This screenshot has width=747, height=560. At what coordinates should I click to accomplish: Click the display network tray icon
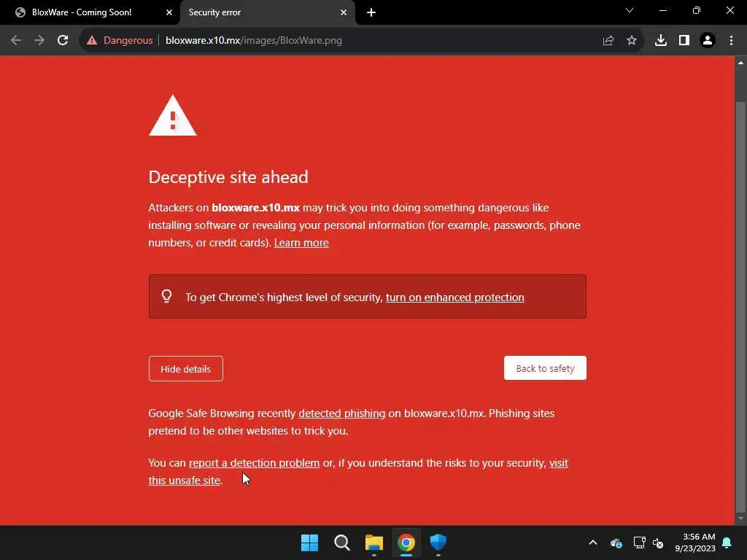pyautogui.click(x=639, y=542)
